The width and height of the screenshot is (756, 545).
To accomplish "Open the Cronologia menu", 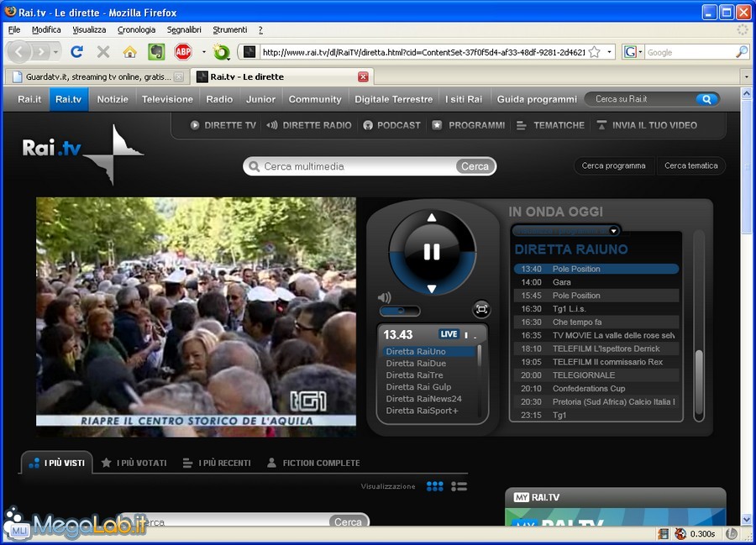I will [136, 30].
